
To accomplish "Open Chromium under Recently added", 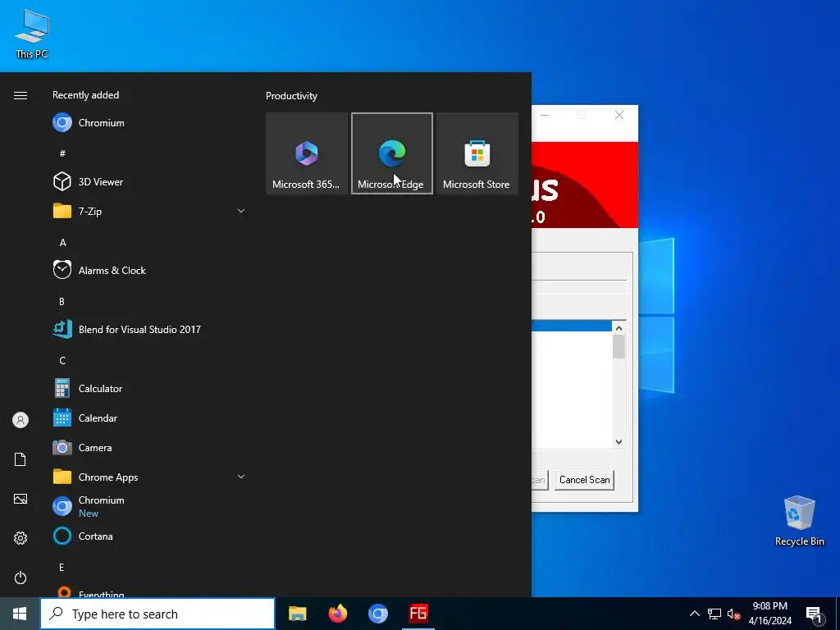I will (x=149, y=123).
